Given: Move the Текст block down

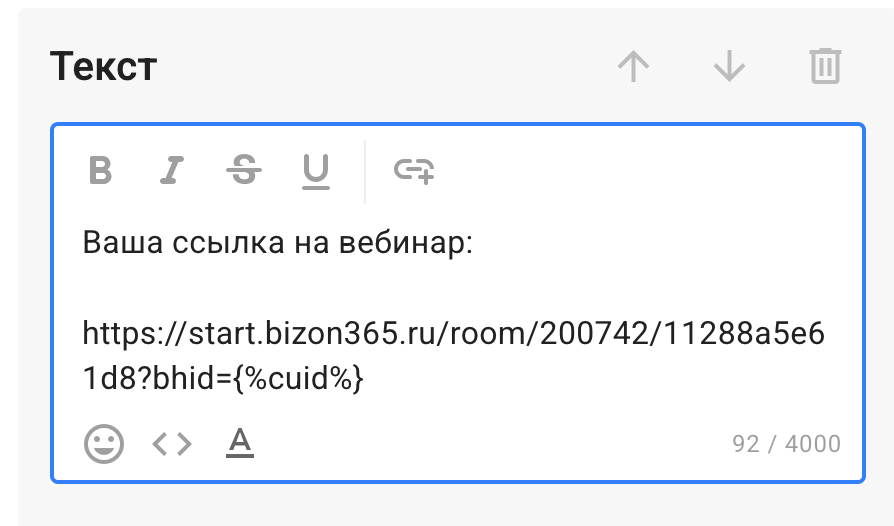Looking at the screenshot, I should click(x=729, y=67).
